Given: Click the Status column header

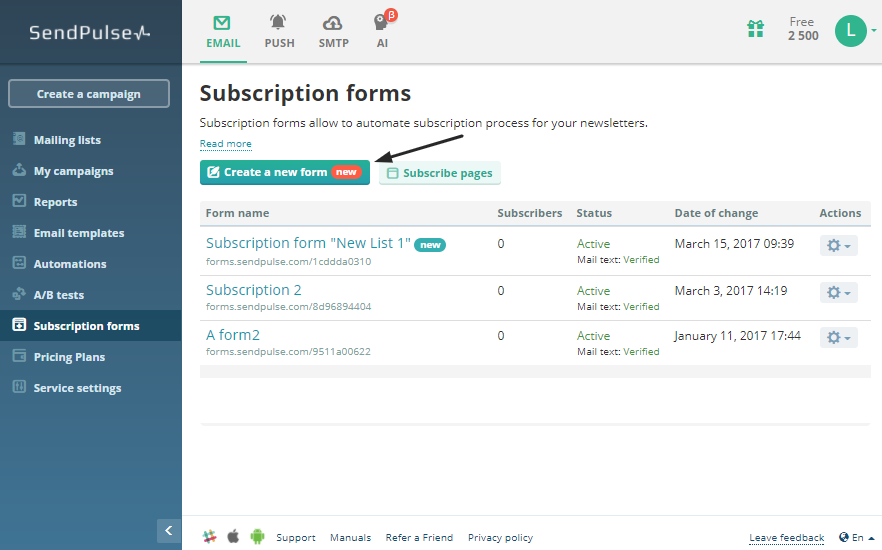Looking at the screenshot, I should [594, 213].
